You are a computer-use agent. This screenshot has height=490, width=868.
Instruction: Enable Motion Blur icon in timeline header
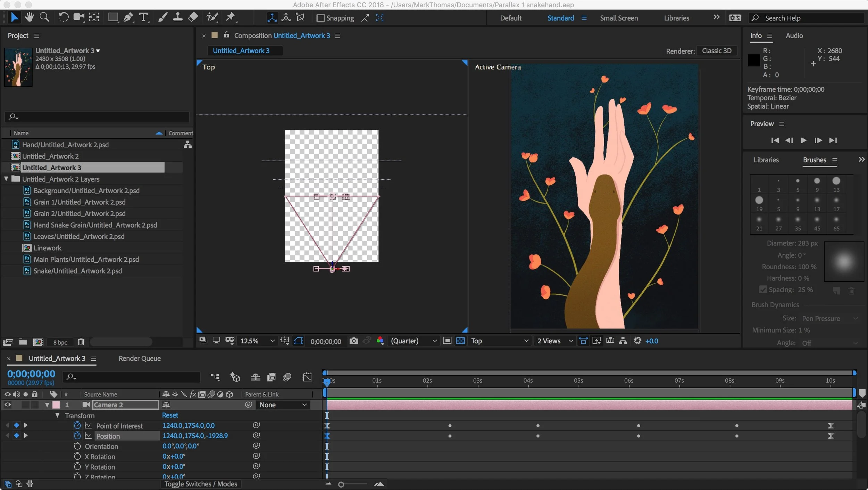coord(287,377)
